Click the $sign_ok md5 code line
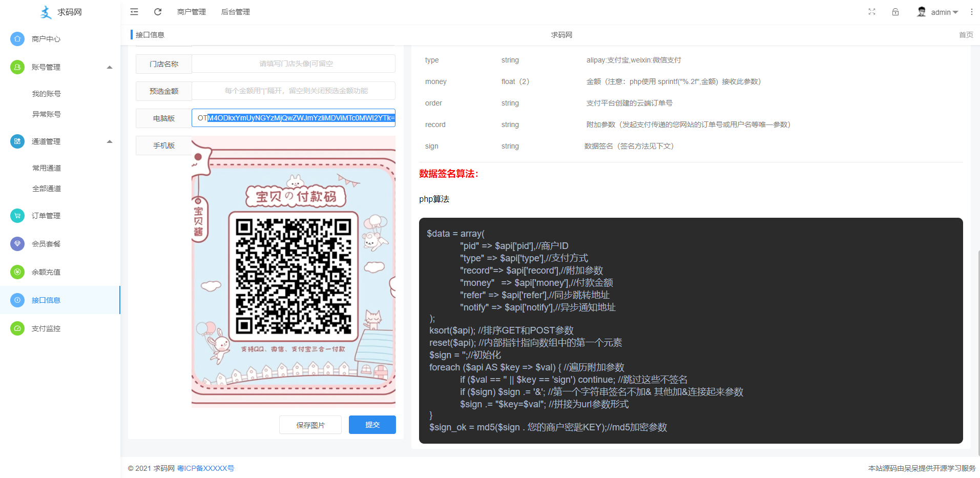This screenshot has width=980, height=478. pyautogui.click(x=548, y=427)
